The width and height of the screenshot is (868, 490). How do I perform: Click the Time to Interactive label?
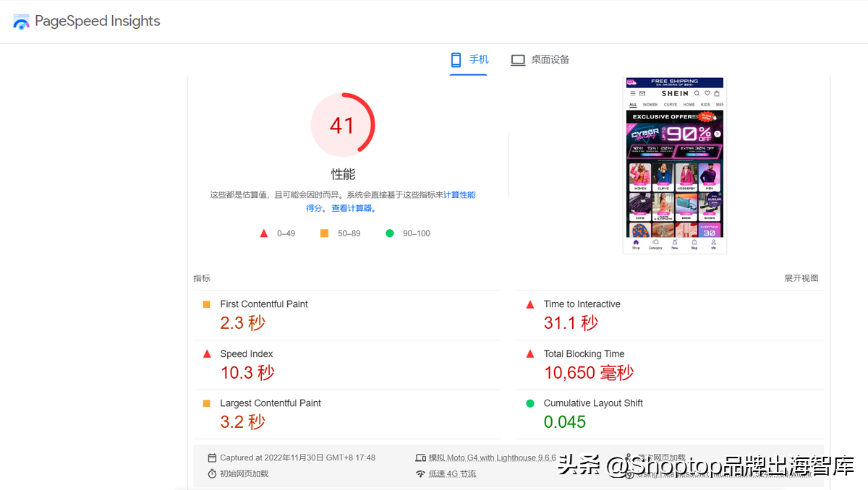coord(582,304)
